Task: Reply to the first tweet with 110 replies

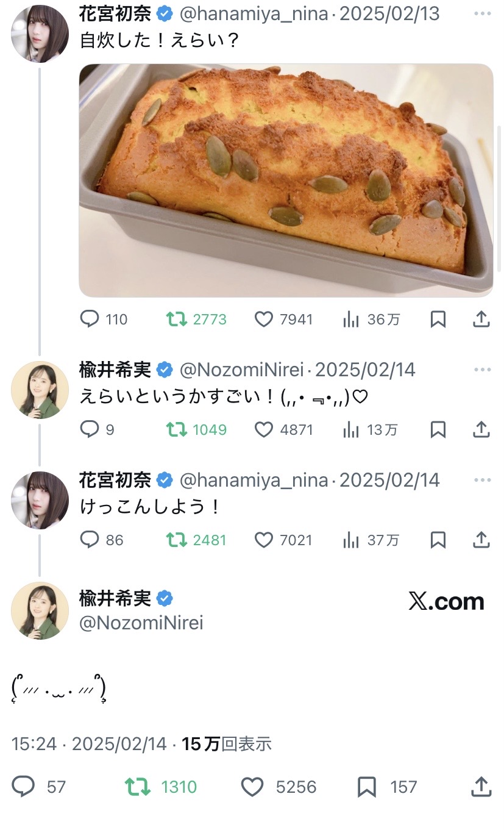Action: [90, 319]
